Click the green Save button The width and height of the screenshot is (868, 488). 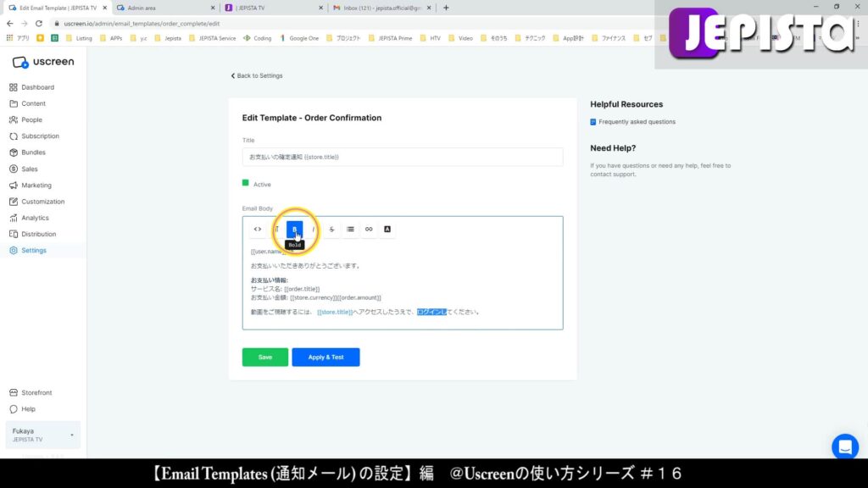[x=265, y=358]
